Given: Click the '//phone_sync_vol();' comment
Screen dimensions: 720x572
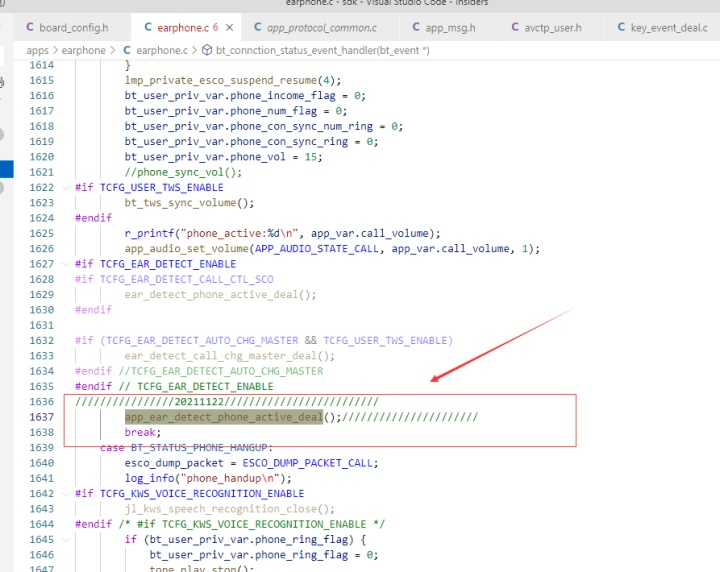Looking at the screenshot, I should (x=183, y=172).
